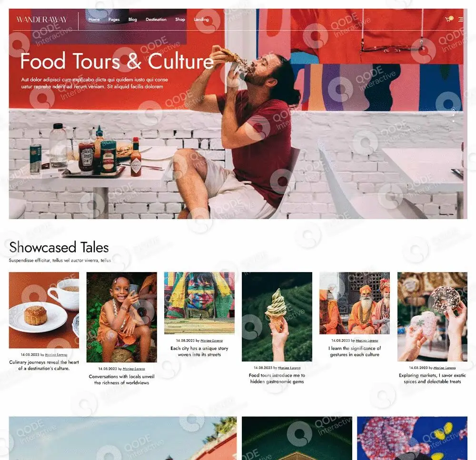This screenshot has width=476, height=460.
Task: Open the Food Tours & Culture slide title
Action: [117, 61]
